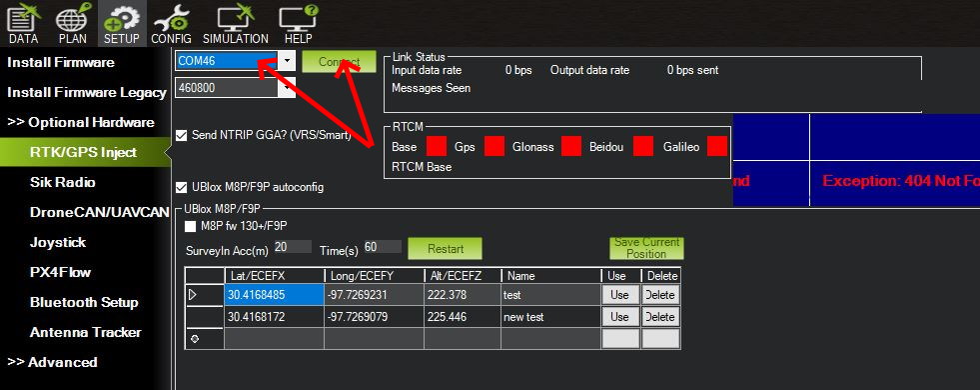
Task: Open PX4Flow page
Action: pyautogui.click(x=60, y=272)
